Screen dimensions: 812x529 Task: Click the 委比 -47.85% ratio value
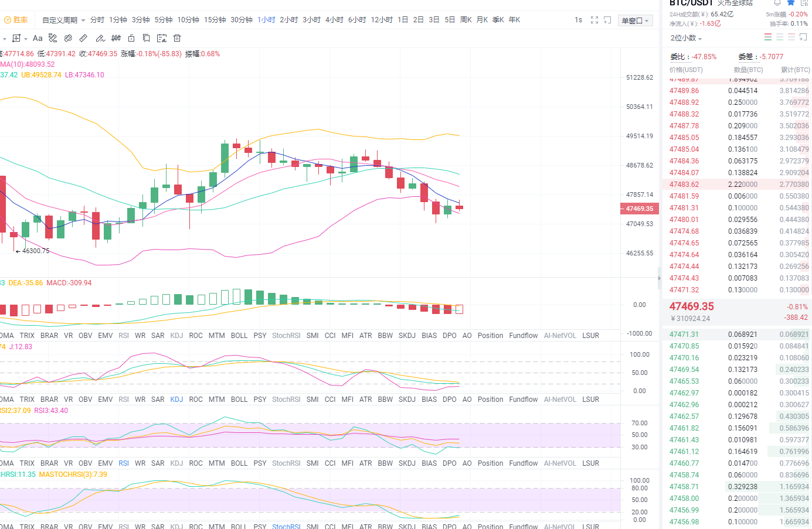pyautogui.click(x=704, y=57)
